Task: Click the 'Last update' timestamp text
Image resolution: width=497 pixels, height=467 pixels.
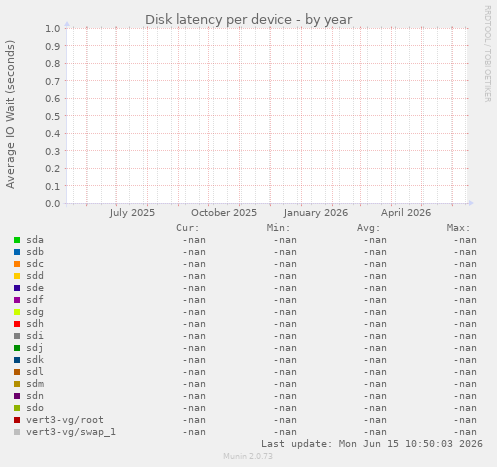Action: point(372,444)
